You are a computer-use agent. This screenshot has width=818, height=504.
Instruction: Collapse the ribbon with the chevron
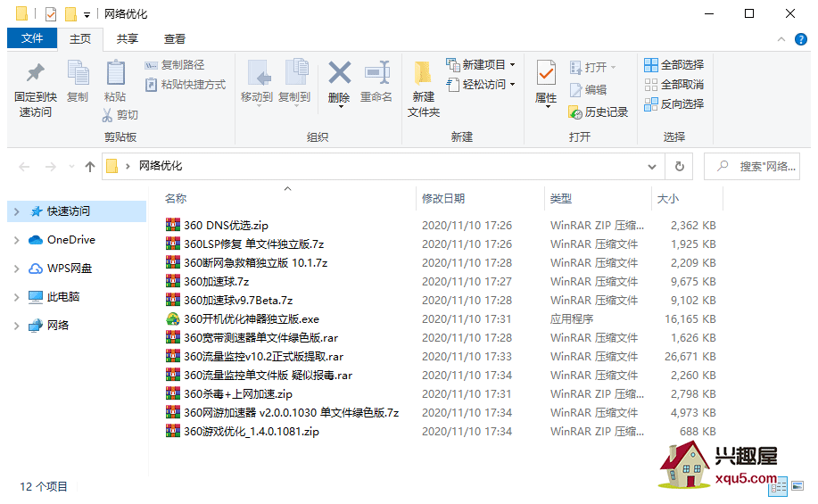(781, 39)
